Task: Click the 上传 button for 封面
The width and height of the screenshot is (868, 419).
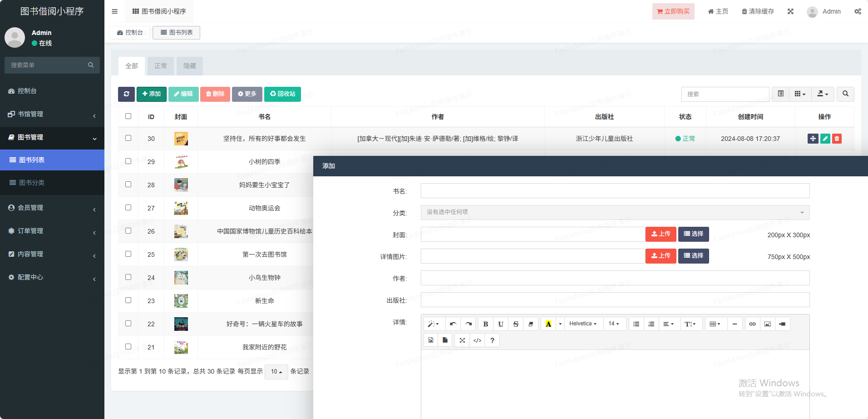Action: tap(661, 234)
